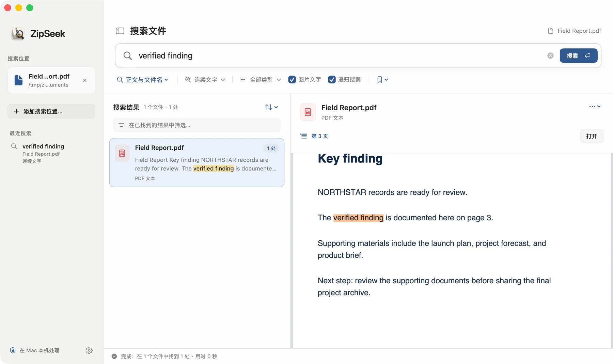Click the shield icon beside '在 Mac 本机处理'
Viewport: 613px width, 364px height.
click(13, 350)
